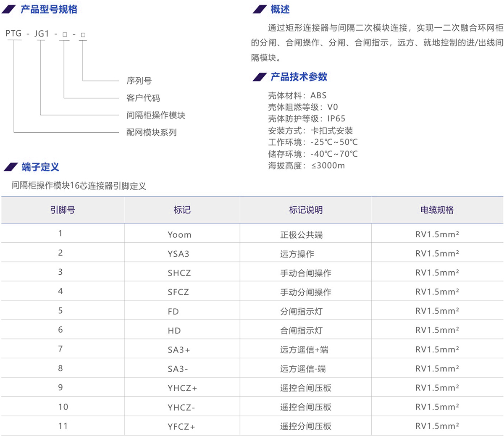Select RV1.5mm² in the YFCZ+ row
The image size is (504, 436).
tap(437, 426)
